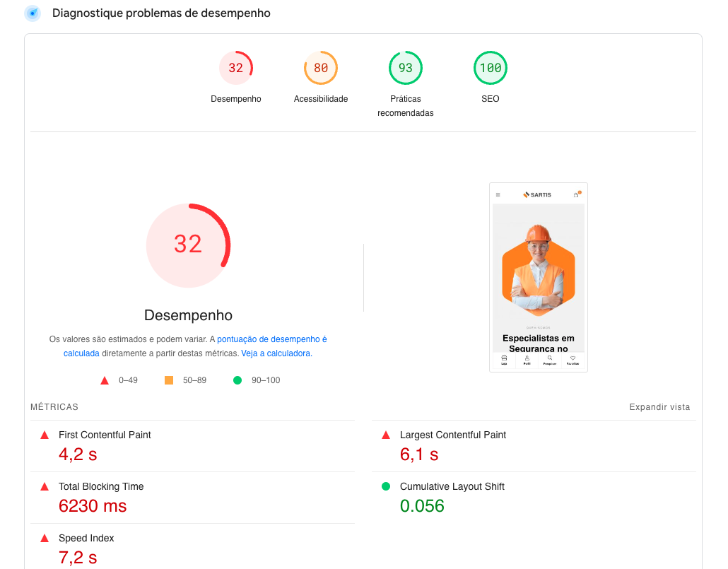Click the blue app icon beside the page title

(x=31, y=13)
